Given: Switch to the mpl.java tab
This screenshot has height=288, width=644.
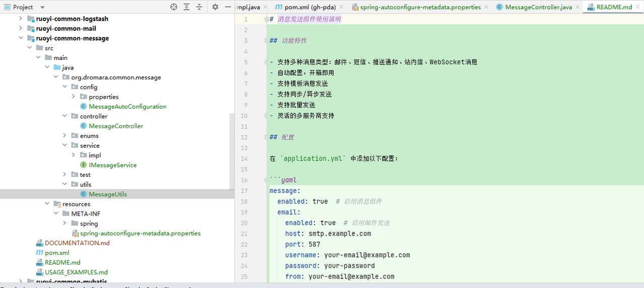Looking at the screenshot, I should [x=249, y=7].
